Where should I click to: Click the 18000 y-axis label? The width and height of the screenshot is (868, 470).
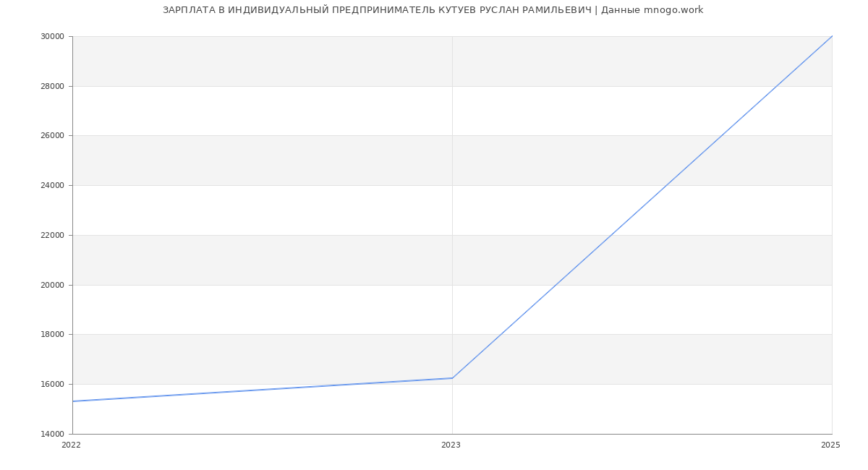pyautogui.click(x=54, y=335)
